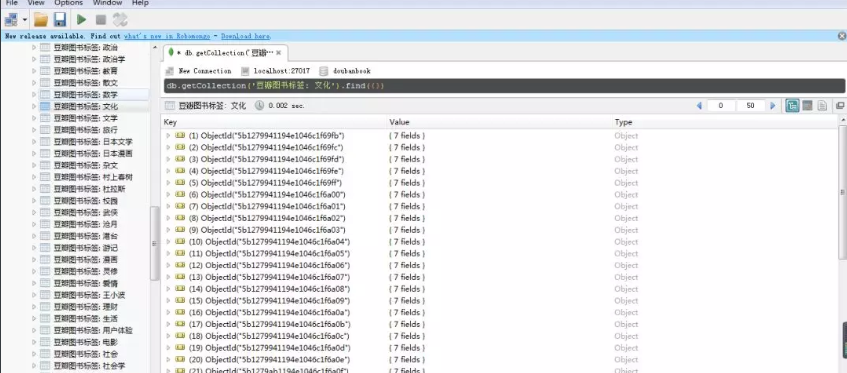Select the 豆瓣图书标签: 杜拉斯 collection
The image size is (847, 373).
89,189
